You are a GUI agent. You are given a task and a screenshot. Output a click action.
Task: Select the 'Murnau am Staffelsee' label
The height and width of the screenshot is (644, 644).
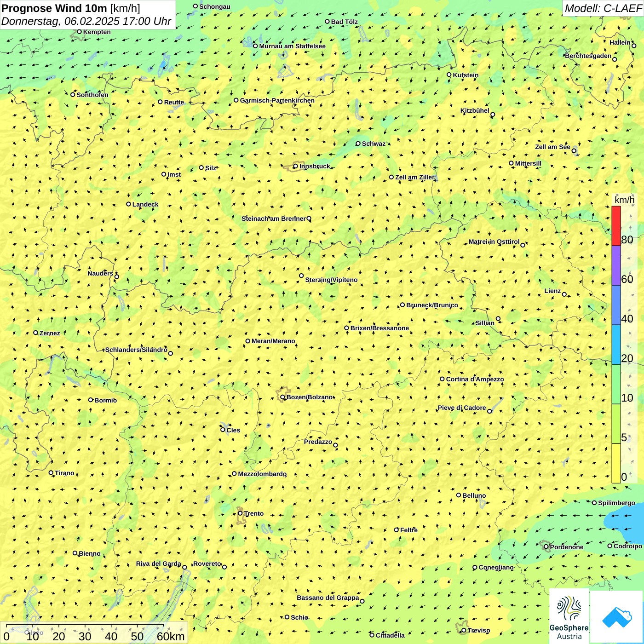coord(292,46)
